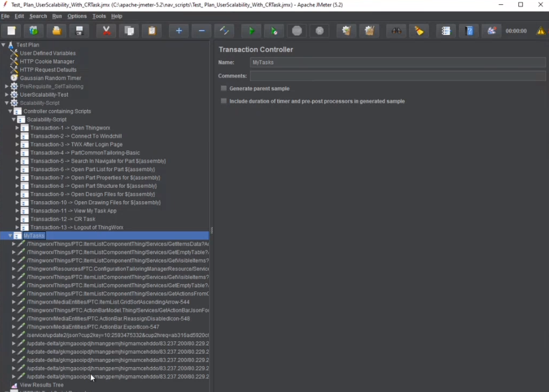This screenshot has height=392, width=549.
Task: Click the Stop test icon
Action: [x=297, y=31]
